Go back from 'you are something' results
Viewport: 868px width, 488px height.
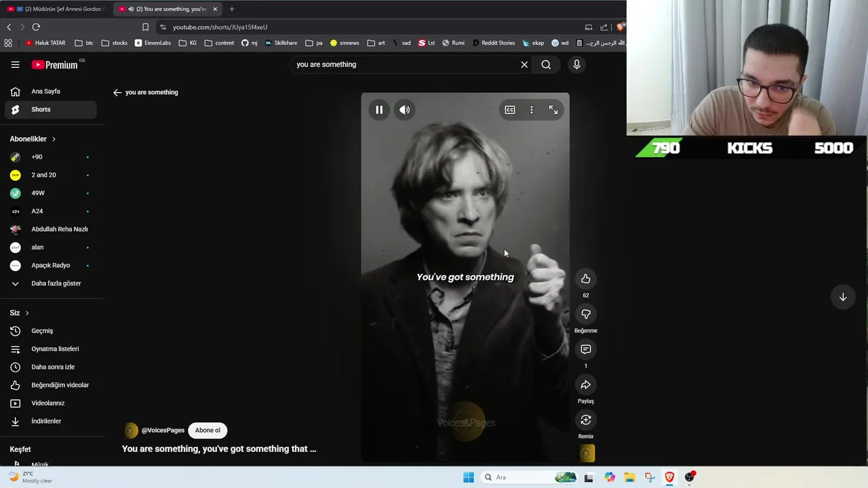pos(117,92)
